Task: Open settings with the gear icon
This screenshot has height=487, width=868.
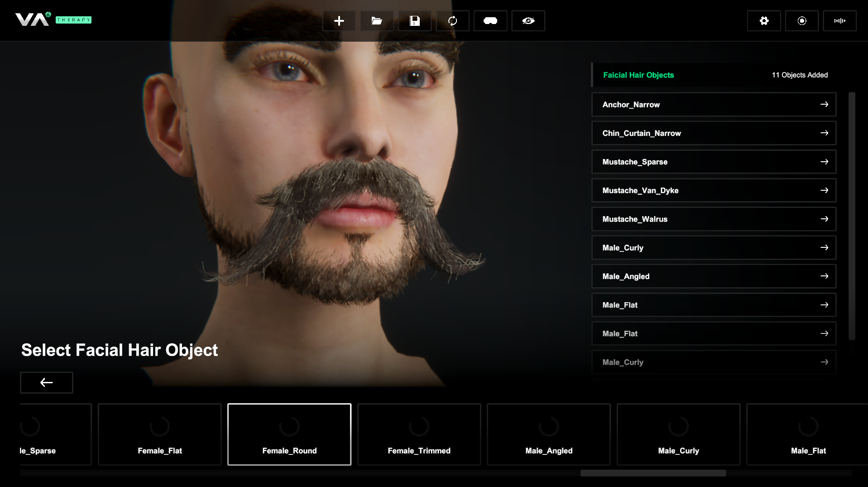Action: tap(764, 21)
